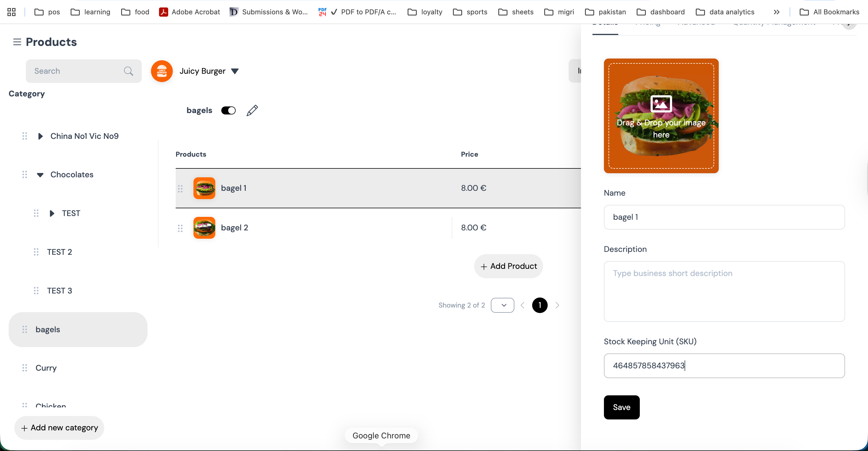Collapse the Chocolates category
The height and width of the screenshot is (451, 868).
pyautogui.click(x=40, y=175)
